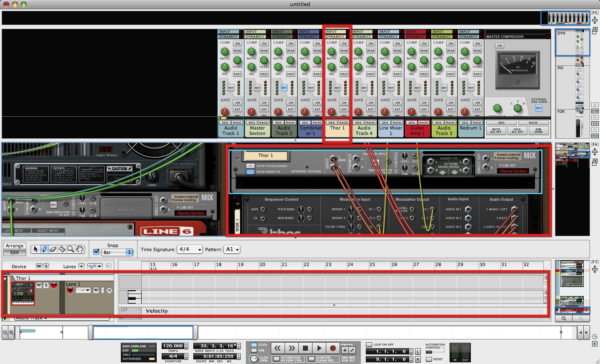Toggle Master Compressor ON button
The height and width of the screenshot is (364, 600).
(x=500, y=46)
